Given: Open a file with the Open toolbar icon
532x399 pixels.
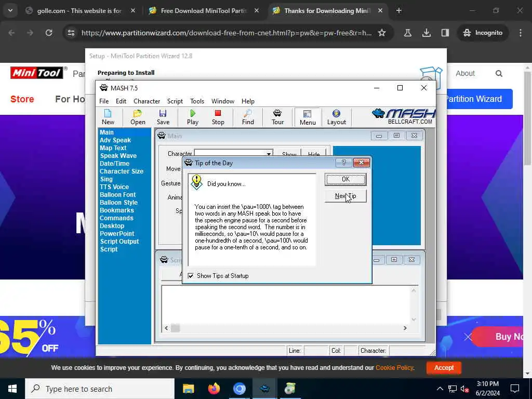Looking at the screenshot, I should coord(138,117).
